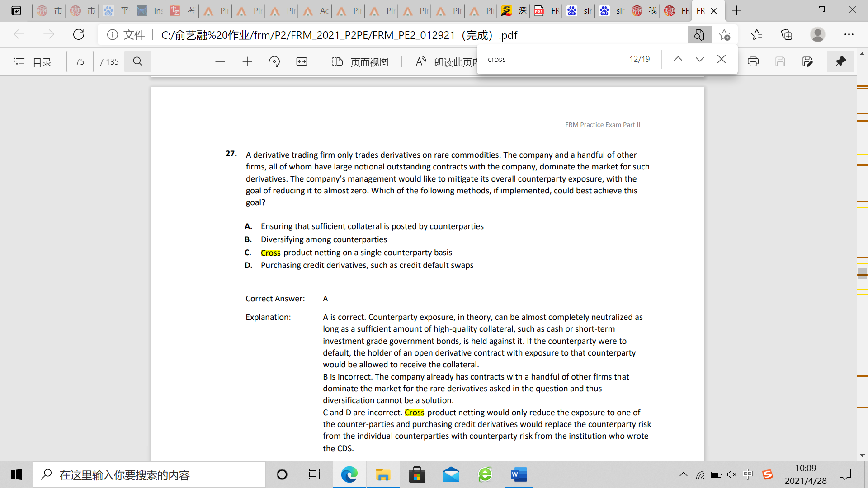Click highlighted Cross in the explanation

(414, 413)
